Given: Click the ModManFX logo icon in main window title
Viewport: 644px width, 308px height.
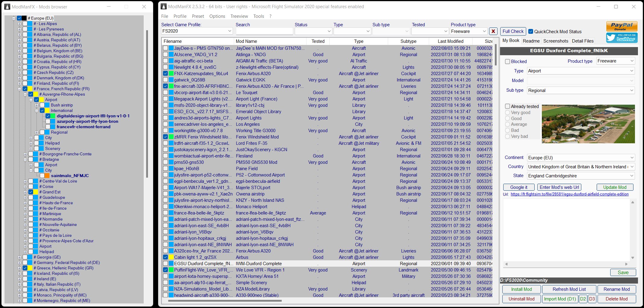Looking at the screenshot, I should click(x=164, y=7).
